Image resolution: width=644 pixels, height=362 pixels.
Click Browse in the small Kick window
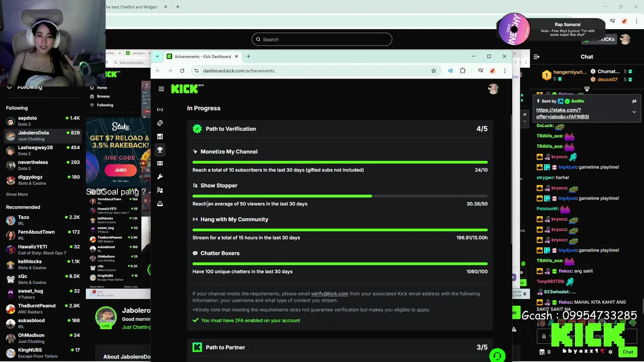tap(103, 96)
